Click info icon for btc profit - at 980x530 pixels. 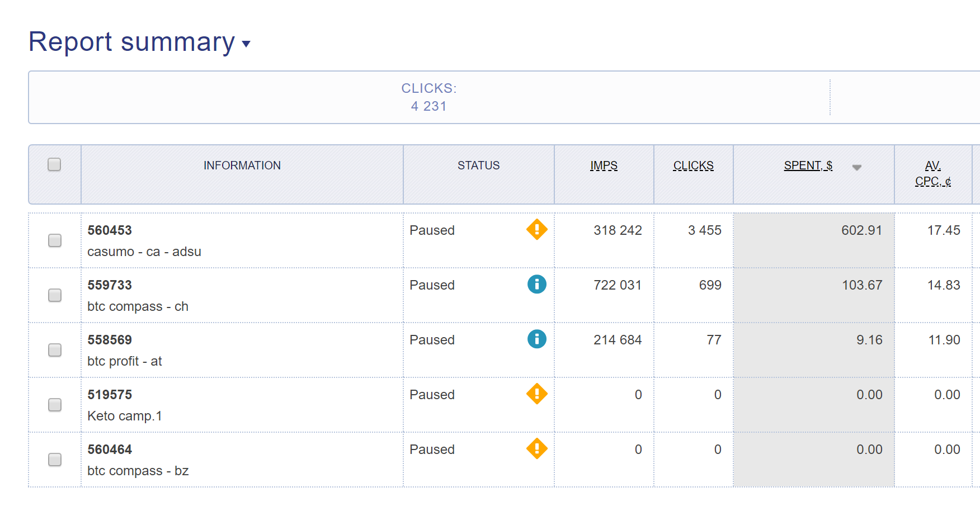(x=536, y=339)
